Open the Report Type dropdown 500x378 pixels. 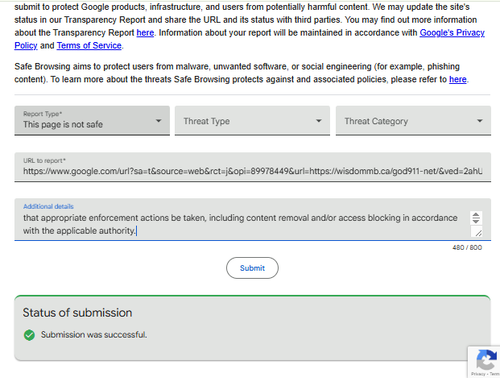[x=92, y=121]
